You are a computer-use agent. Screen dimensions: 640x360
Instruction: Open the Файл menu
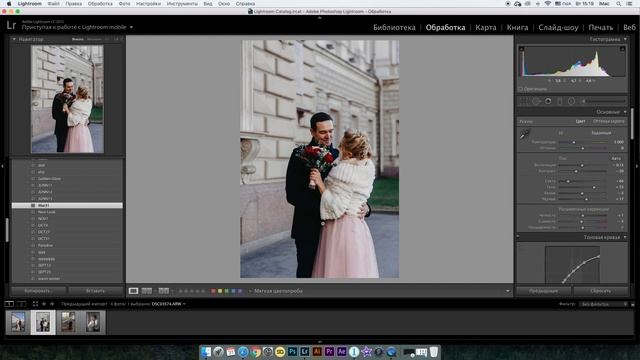click(53, 4)
